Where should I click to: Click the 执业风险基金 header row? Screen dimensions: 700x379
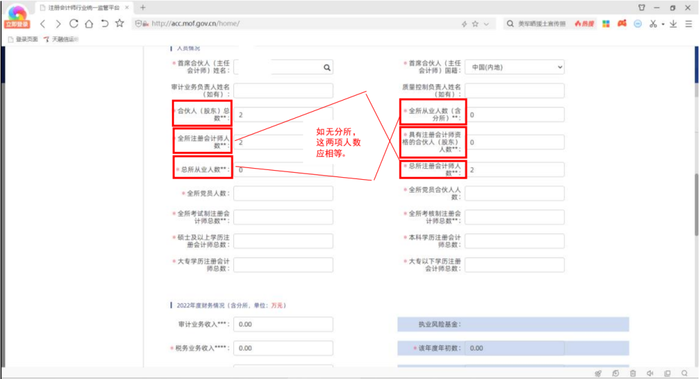coord(513,324)
